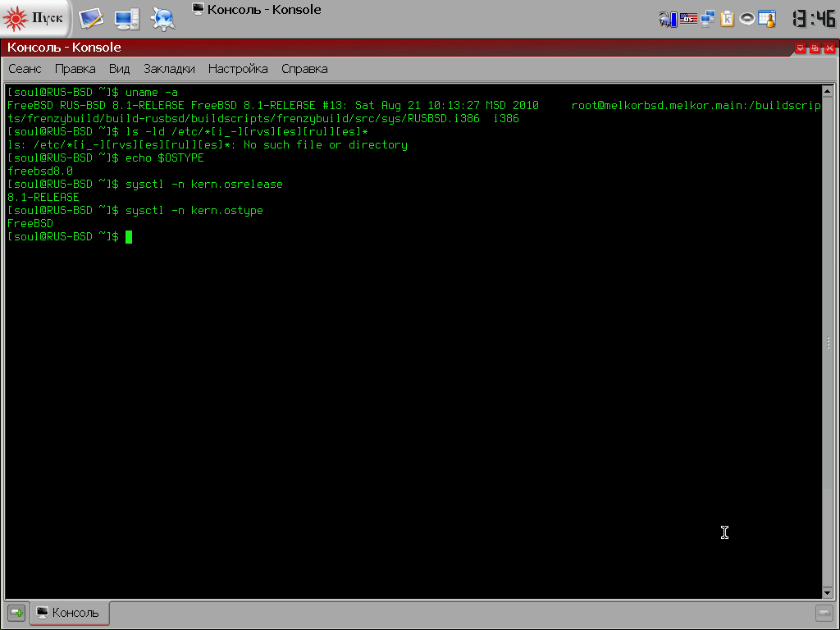Click the 'echo $OSTYPE' command line
Screen dimensions: 840x630
click(164, 158)
